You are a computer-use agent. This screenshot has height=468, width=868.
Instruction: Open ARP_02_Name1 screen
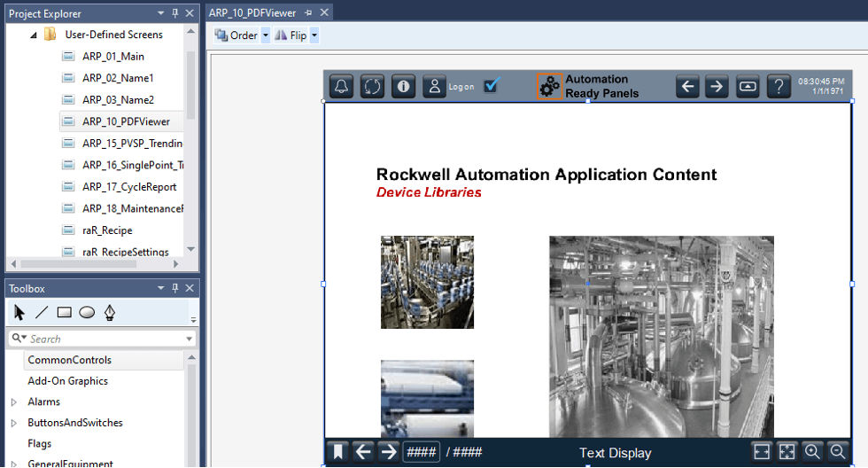tap(118, 78)
